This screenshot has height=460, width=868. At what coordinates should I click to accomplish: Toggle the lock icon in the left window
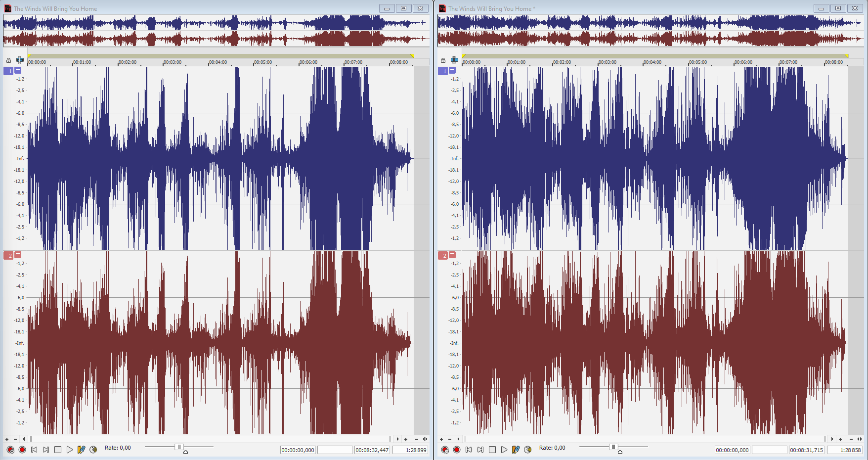point(8,60)
